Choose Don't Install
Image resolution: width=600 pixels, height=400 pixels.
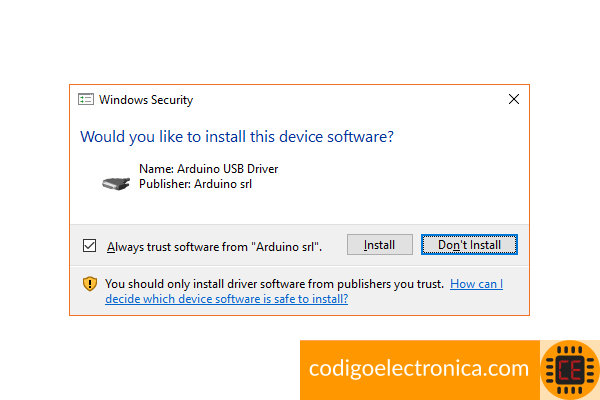[469, 245]
